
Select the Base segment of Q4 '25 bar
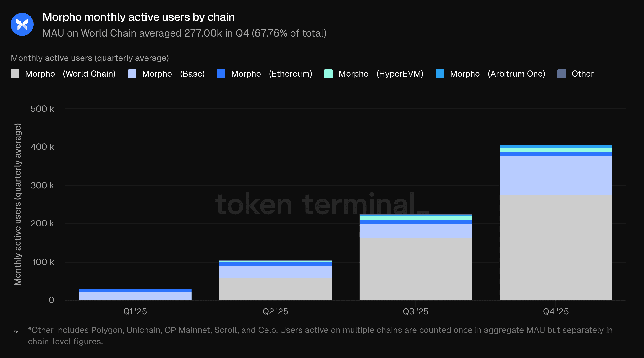point(556,175)
